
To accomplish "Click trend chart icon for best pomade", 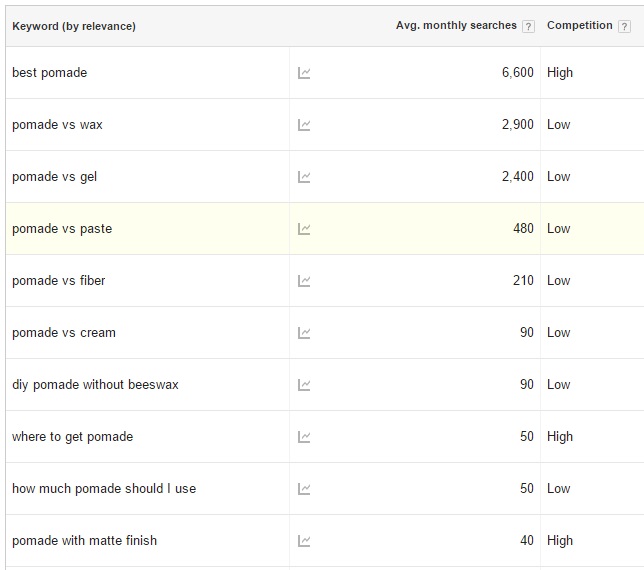I will click(x=304, y=73).
